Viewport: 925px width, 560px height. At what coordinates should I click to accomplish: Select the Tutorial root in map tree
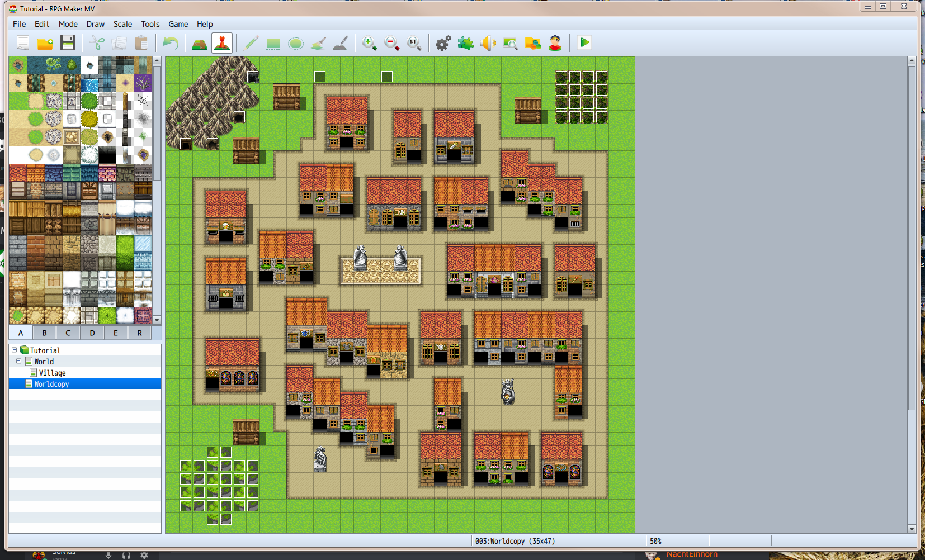[x=45, y=350]
